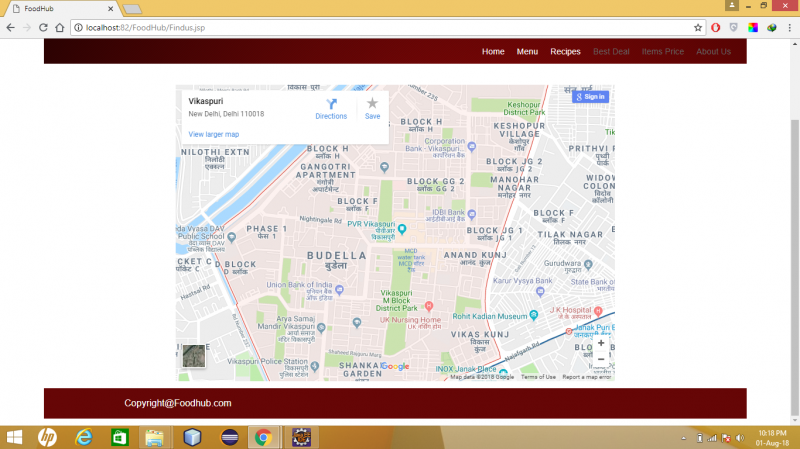Click the Google Sign in button
The height and width of the screenshot is (449, 800).
click(x=590, y=96)
